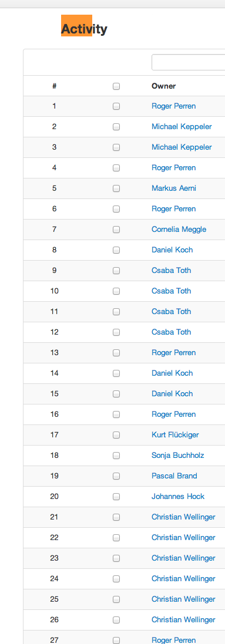Mark the row 17 checkbox
Image resolution: width=225 pixels, height=644 pixels.
116,435
